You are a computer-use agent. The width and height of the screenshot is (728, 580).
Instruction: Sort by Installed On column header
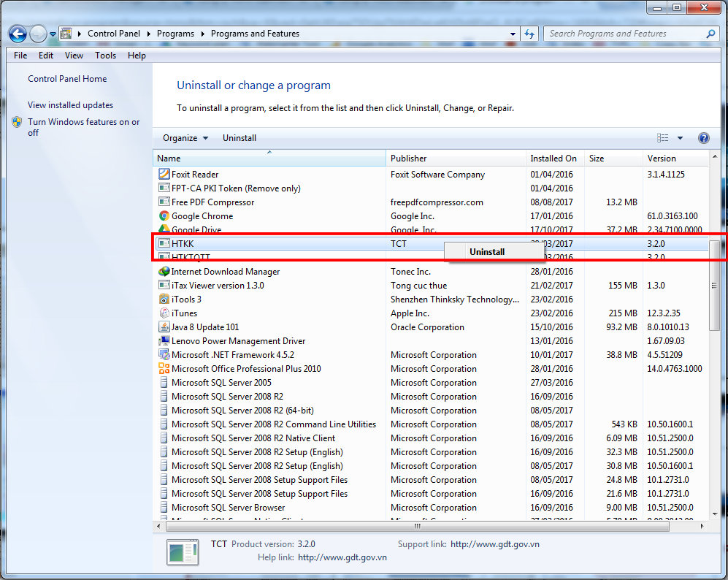(x=555, y=159)
